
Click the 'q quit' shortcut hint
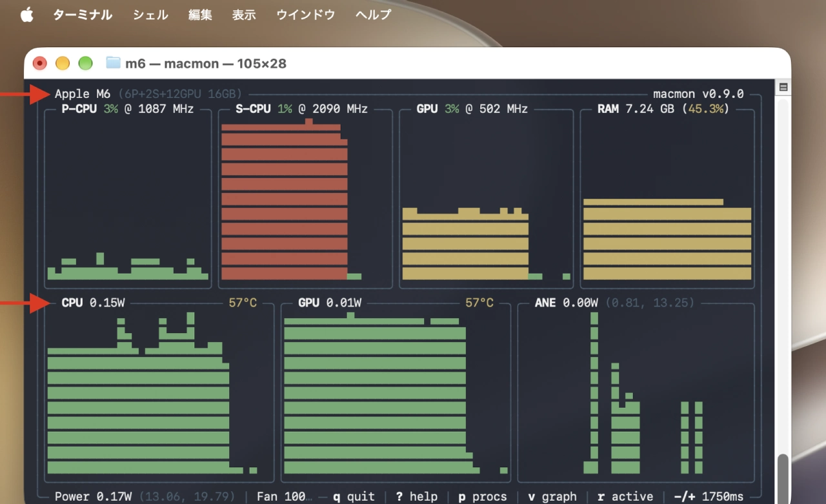click(354, 496)
